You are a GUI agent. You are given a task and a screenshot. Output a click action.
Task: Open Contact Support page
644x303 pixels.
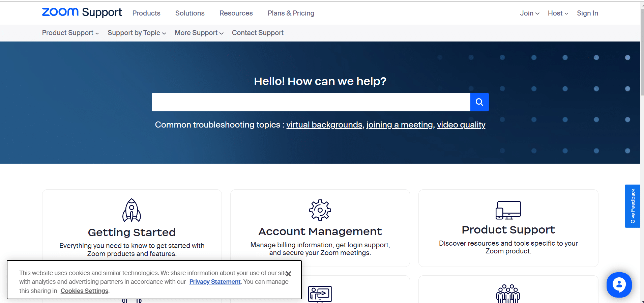coord(258,33)
